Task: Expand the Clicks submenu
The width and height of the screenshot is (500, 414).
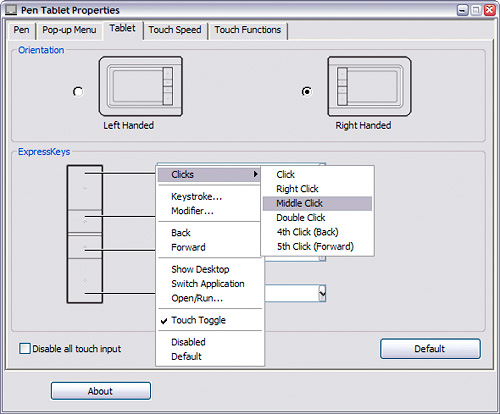Action: click(209, 175)
